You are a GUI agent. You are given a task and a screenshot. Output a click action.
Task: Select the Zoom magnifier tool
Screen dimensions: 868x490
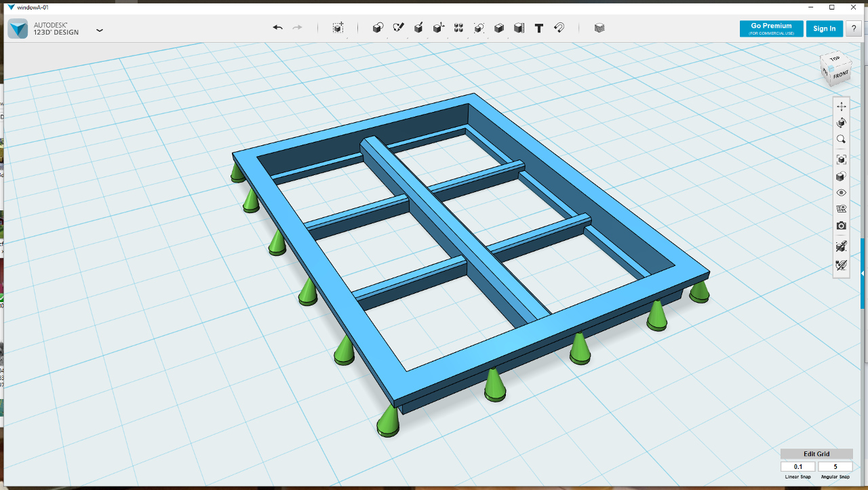(842, 139)
